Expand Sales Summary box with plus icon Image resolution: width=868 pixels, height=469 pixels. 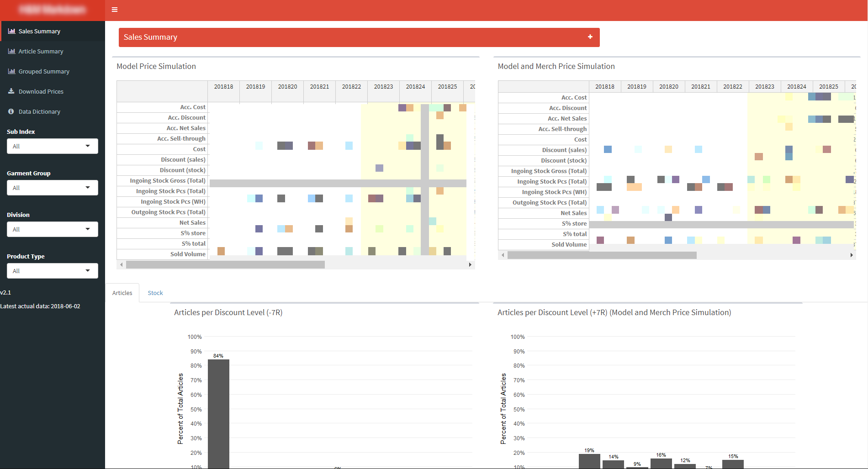tap(590, 37)
